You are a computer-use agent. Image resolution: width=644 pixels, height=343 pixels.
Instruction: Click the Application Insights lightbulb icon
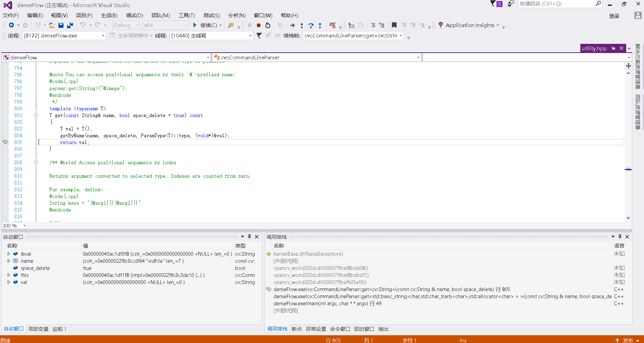441,25
